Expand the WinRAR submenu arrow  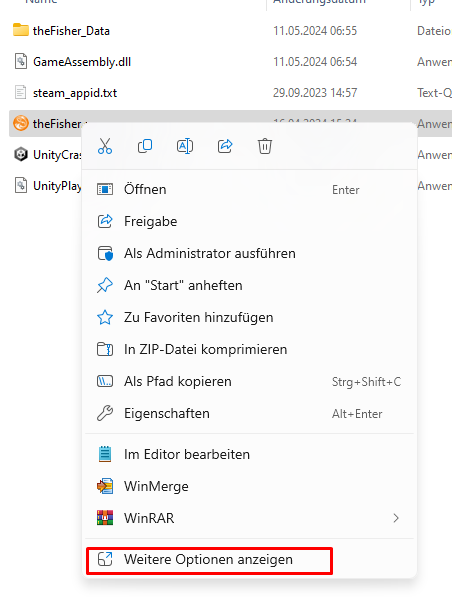click(x=396, y=518)
